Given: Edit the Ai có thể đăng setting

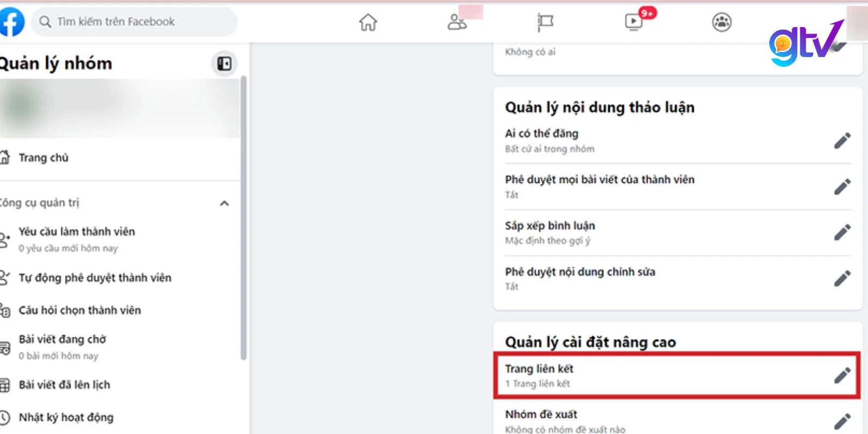Looking at the screenshot, I should [x=842, y=141].
